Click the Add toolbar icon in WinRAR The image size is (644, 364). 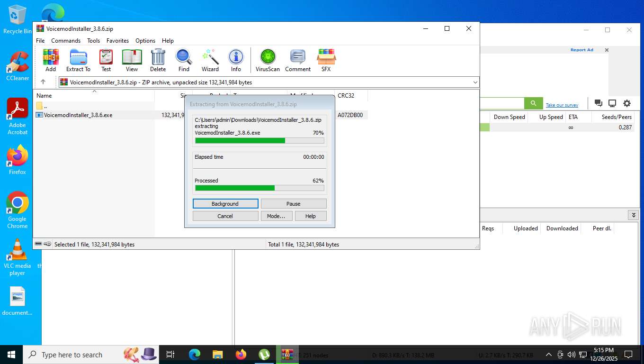pyautogui.click(x=51, y=60)
